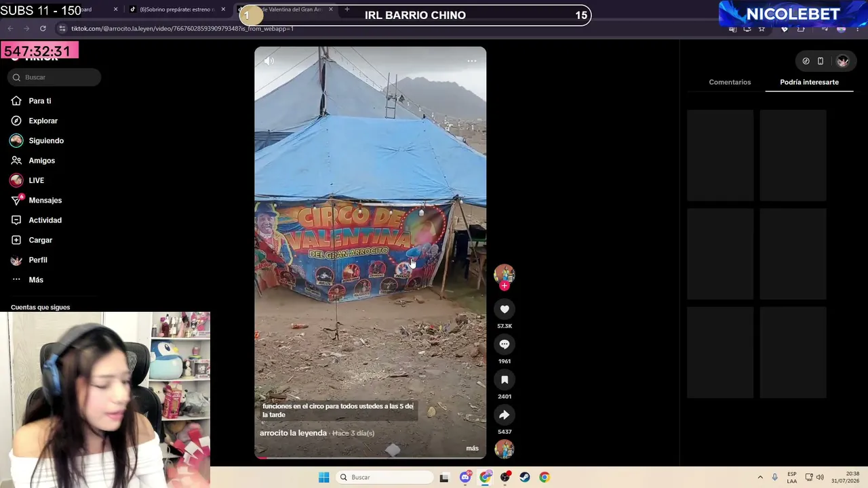
Task: Follow the creator with the red plus
Action: [504, 286]
